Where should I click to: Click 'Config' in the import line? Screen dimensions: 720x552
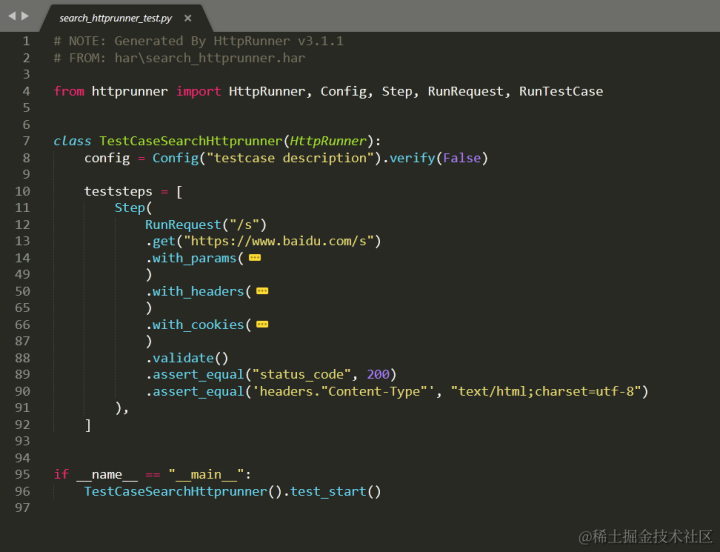coord(343,91)
